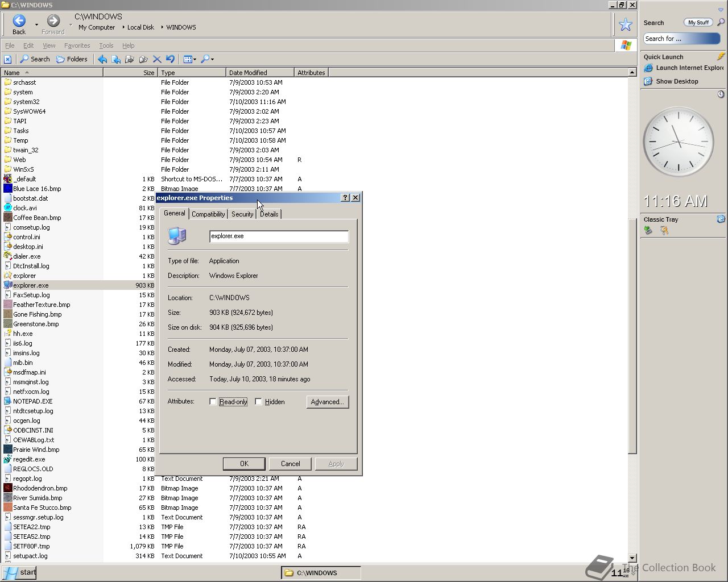This screenshot has height=582, width=728.
Task: Click the Move To folder icon
Action: point(130,59)
